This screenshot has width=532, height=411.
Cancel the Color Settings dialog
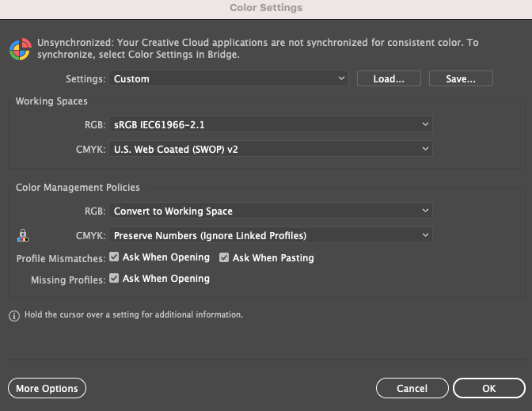click(x=412, y=388)
